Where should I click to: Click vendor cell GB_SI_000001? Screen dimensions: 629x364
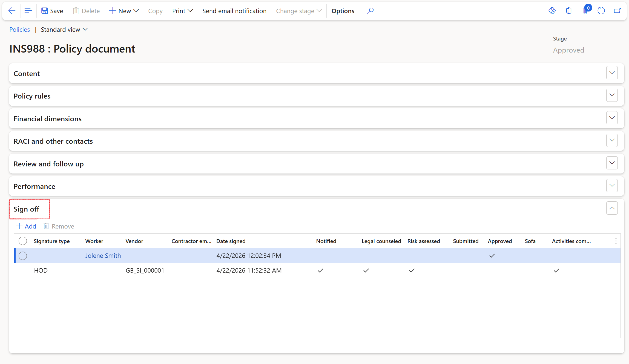tap(145, 270)
